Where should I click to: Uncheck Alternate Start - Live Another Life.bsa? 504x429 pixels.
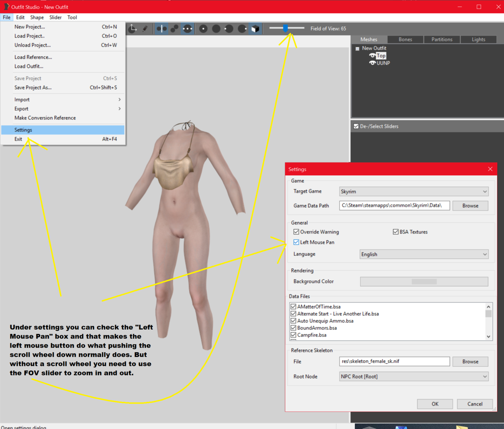point(293,314)
